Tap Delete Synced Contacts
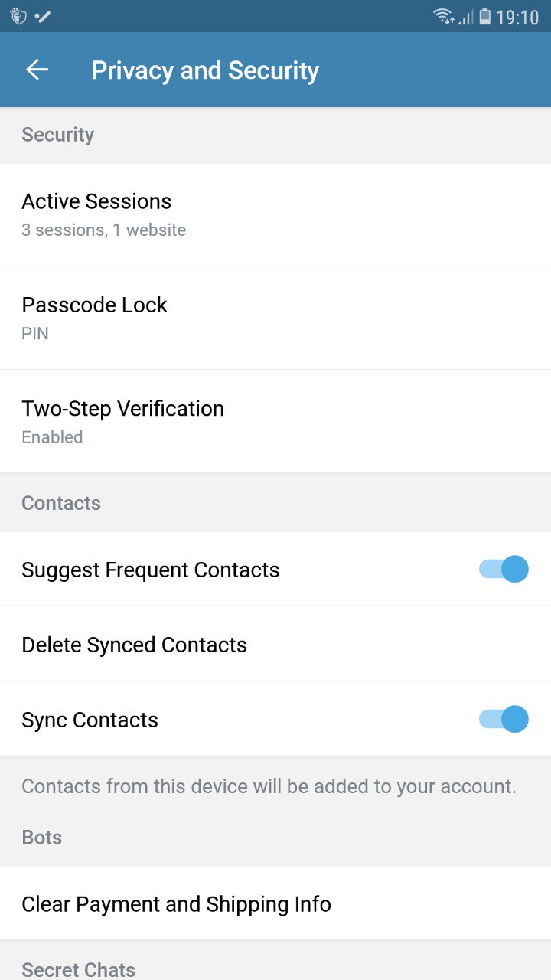The width and height of the screenshot is (551, 980). 275,644
